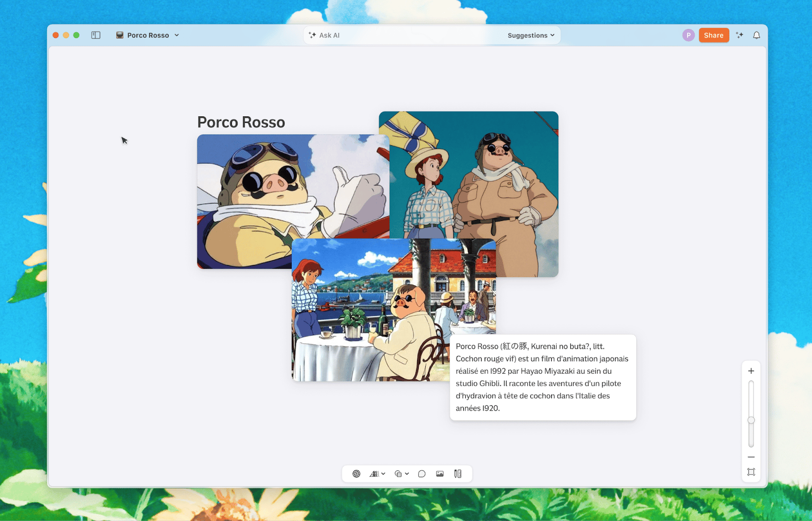Click the zoom in plus button
The width and height of the screenshot is (812, 521).
click(751, 371)
